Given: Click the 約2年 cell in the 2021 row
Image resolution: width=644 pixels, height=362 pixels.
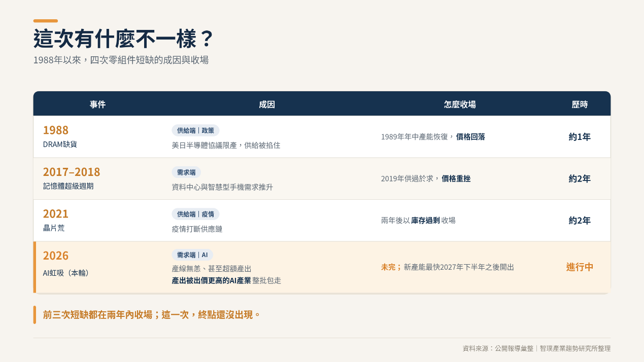Looking at the screenshot, I should [580, 221].
